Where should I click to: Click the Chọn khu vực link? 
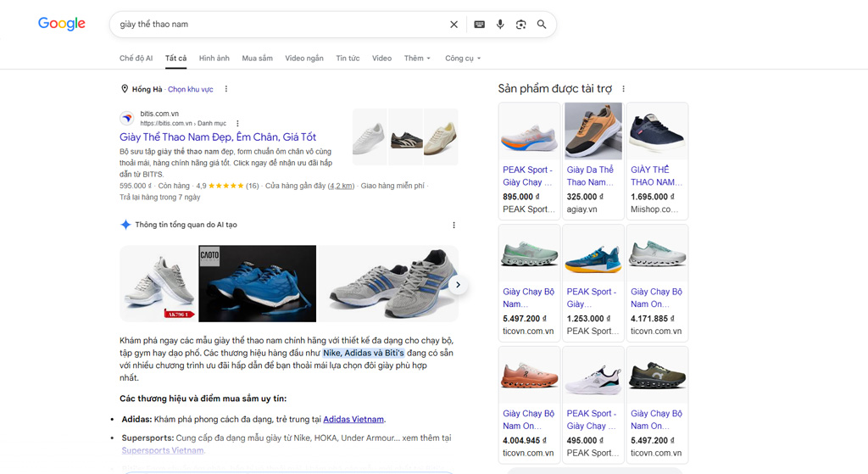pyautogui.click(x=191, y=89)
